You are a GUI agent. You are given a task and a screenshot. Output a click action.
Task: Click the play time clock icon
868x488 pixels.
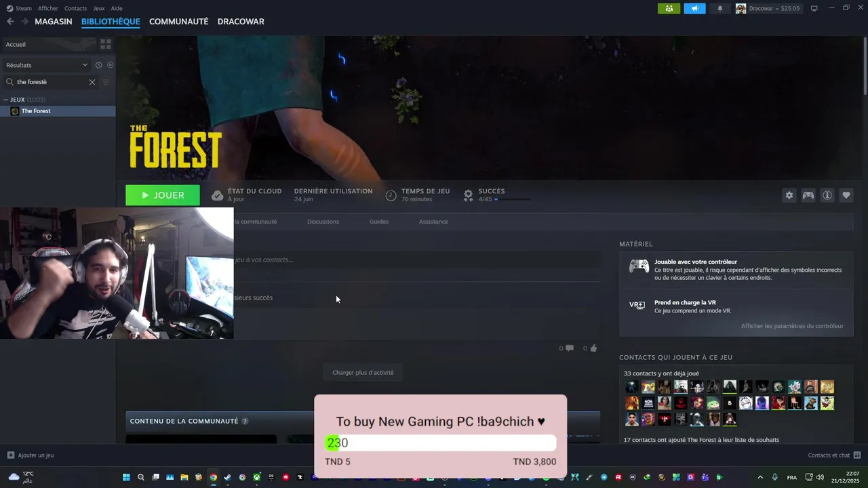pyautogui.click(x=391, y=195)
